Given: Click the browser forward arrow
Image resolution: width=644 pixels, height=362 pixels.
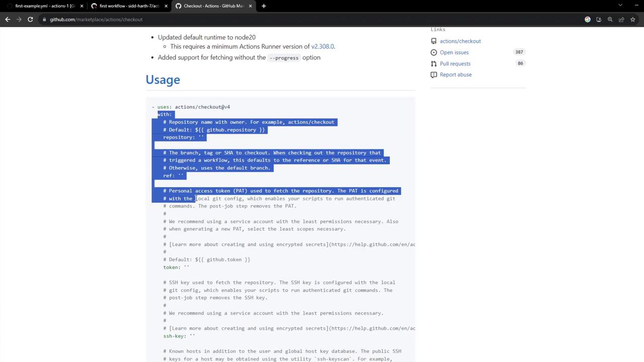Looking at the screenshot, I should pos(19,20).
